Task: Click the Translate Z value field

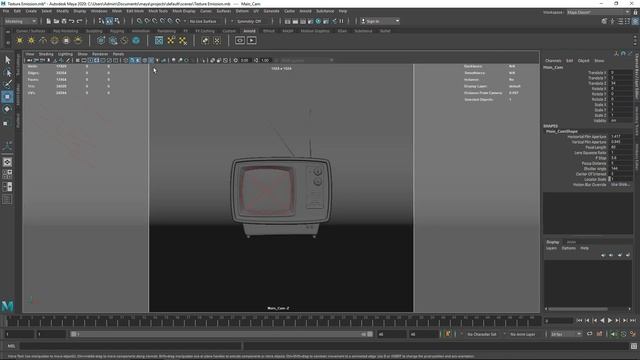Action: coord(621,83)
